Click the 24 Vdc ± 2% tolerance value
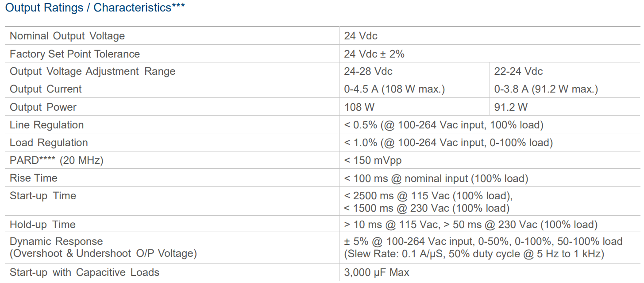 (x=374, y=54)
